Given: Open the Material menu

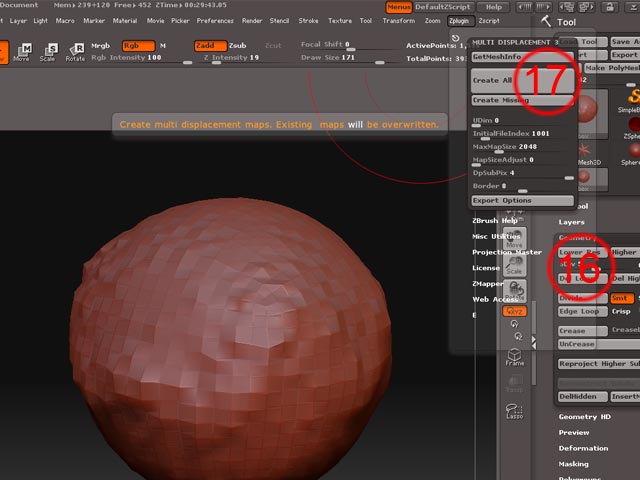Looking at the screenshot, I should 124,21.
